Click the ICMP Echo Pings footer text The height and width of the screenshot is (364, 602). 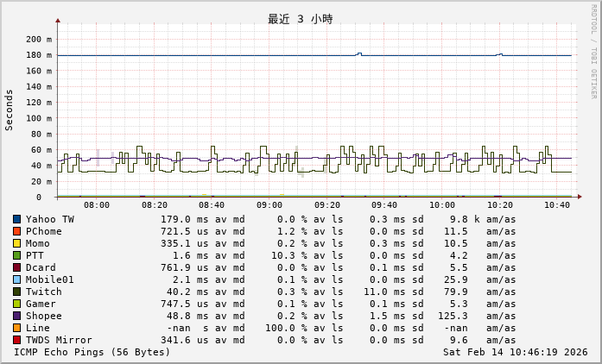92,352
